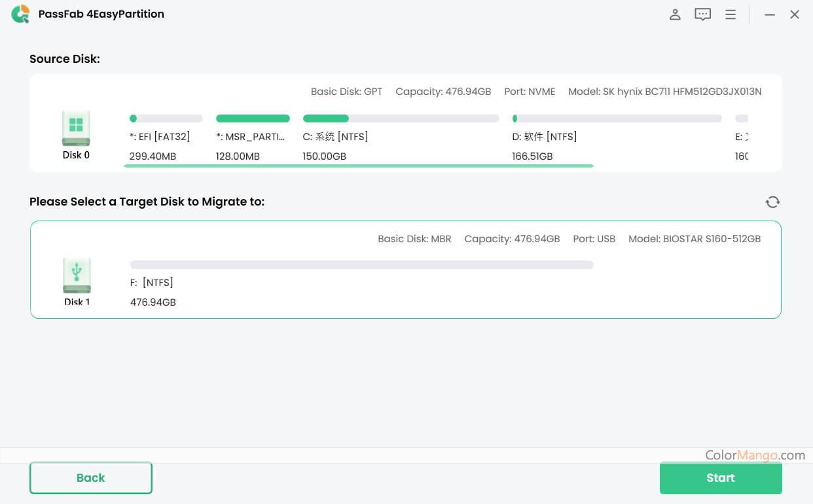
Task: Click the PassFab 4EasyPartition logo icon
Action: click(20, 14)
